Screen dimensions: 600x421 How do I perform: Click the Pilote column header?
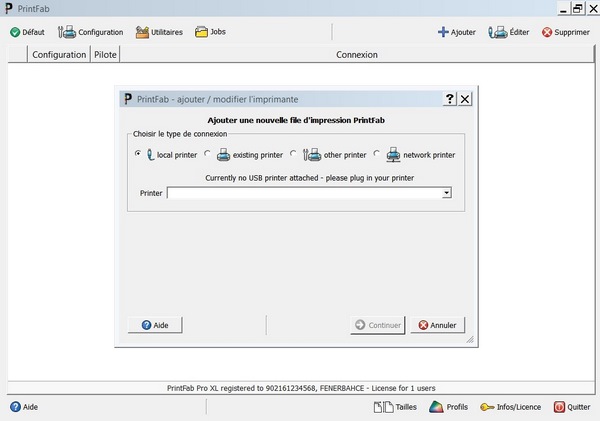click(105, 55)
